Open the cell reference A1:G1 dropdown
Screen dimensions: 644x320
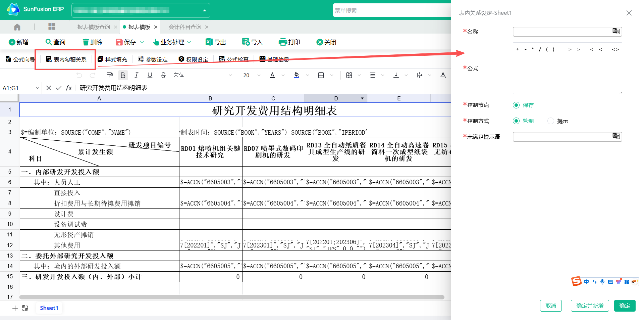[37, 88]
